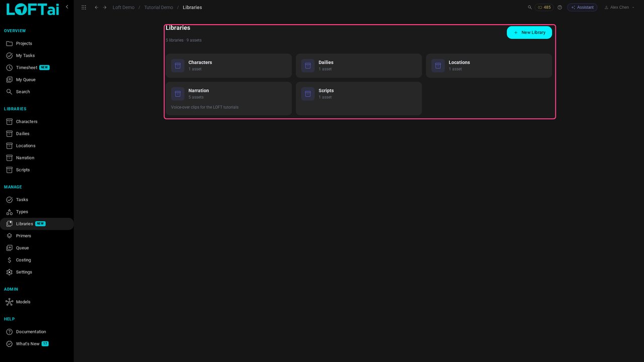This screenshot has height=362, width=644.
Task: Open Projects in the sidebar
Action: click(x=37, y=44)
